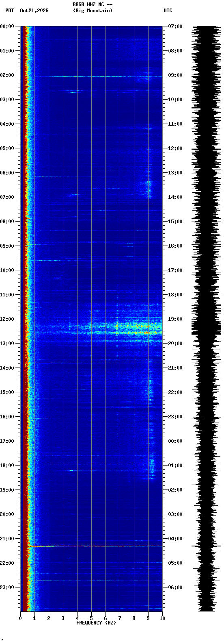Image resolution: width=224 pixels, height=644 pixels.
Task: Click the 07:00 UTC time label
Action: coord(175,26)
